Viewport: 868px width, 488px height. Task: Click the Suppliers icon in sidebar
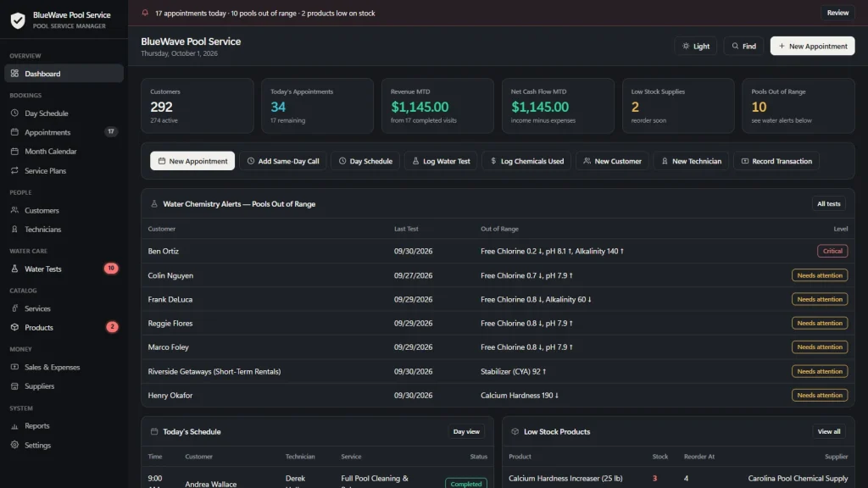click(x=15, y=386)
